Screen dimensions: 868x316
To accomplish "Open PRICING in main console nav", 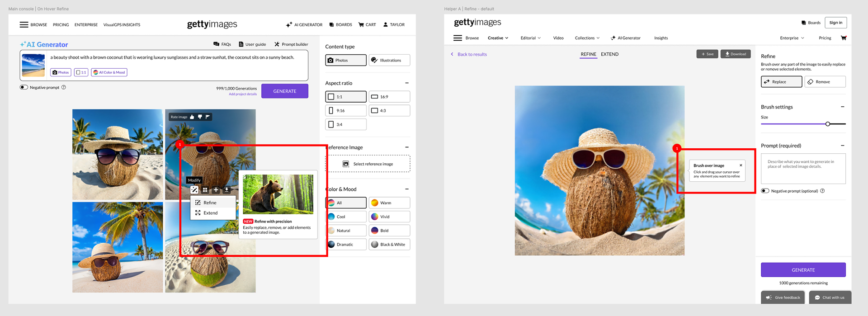I will (x=61, y=25).
